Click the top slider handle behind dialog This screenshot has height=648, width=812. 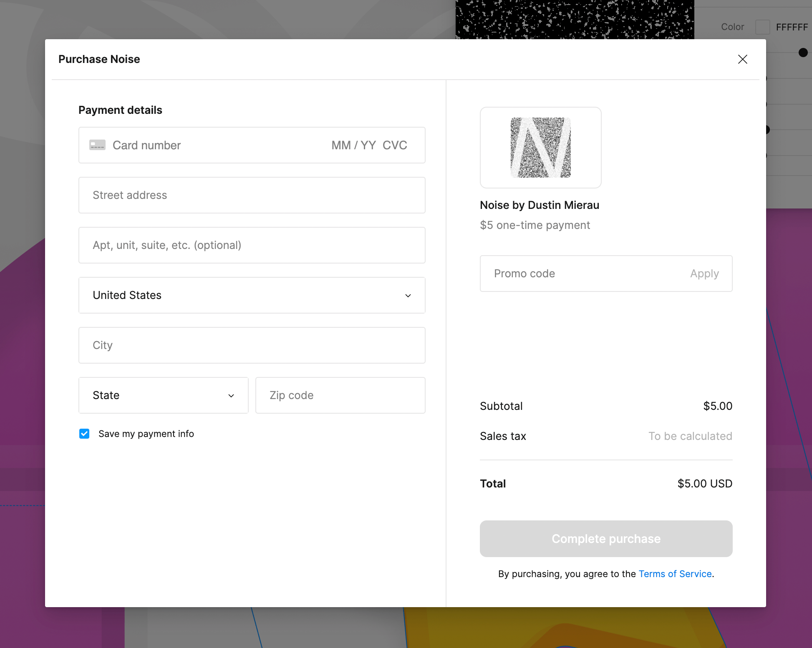click(803, 53)
